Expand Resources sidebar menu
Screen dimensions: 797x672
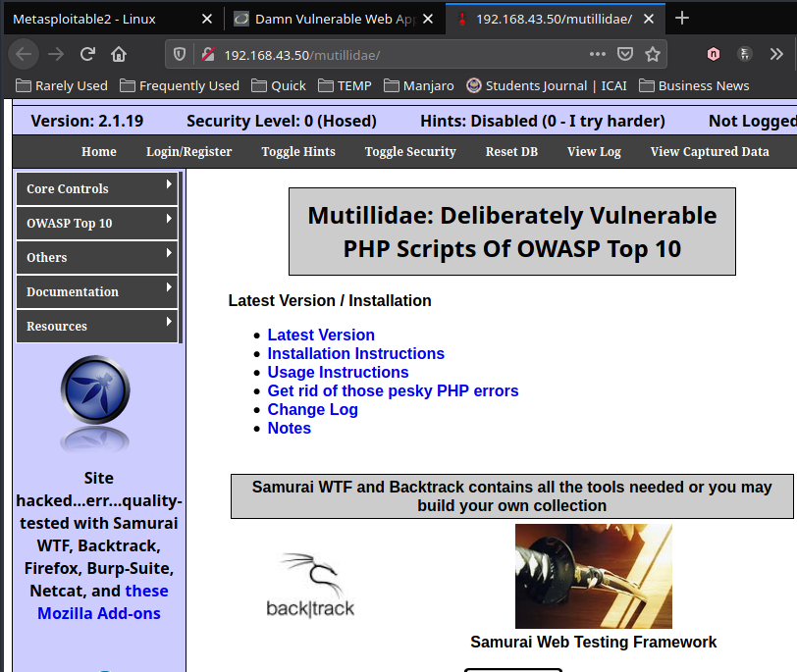pyautogui.click(x=96, y=326)
